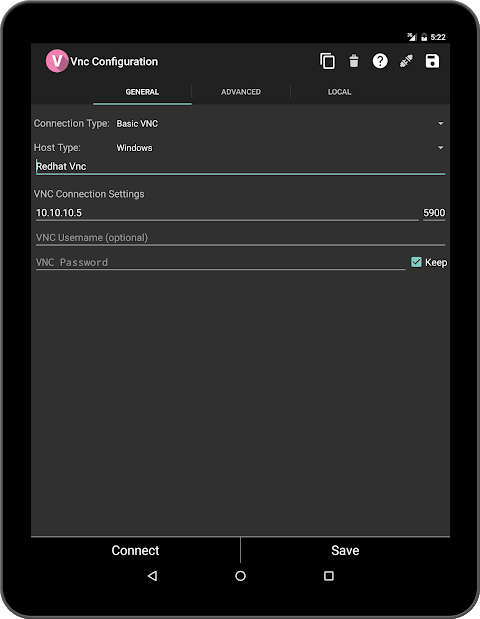The height and width of the screenshot is (619, 480).
Task: Focus the VNC Username field
Action: coord(240,238)
